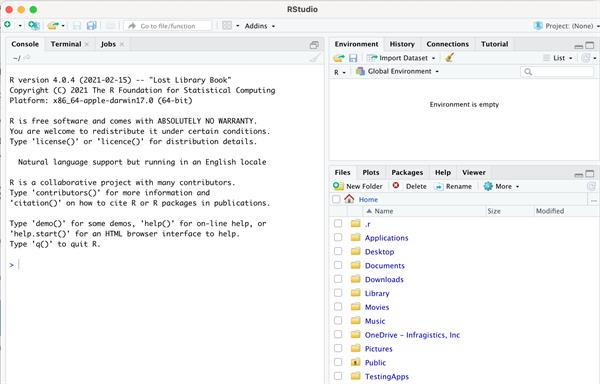Click the console prompt input line

165,264
